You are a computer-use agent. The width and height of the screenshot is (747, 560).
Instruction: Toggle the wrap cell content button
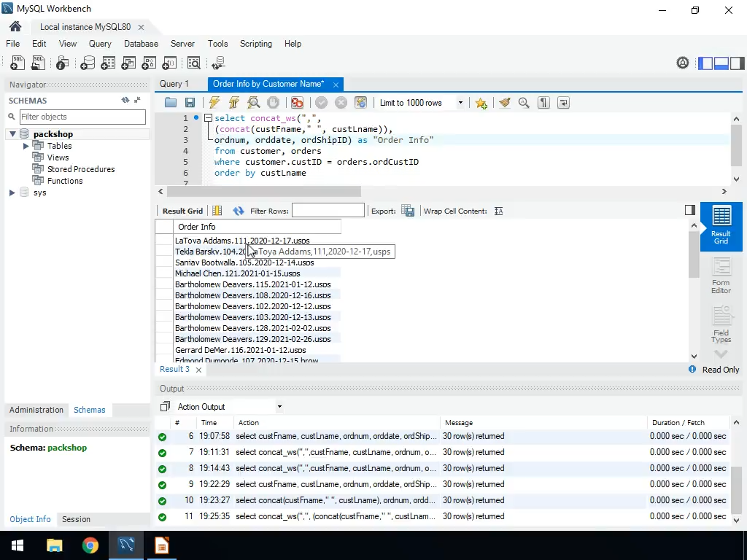click(499, 211)
